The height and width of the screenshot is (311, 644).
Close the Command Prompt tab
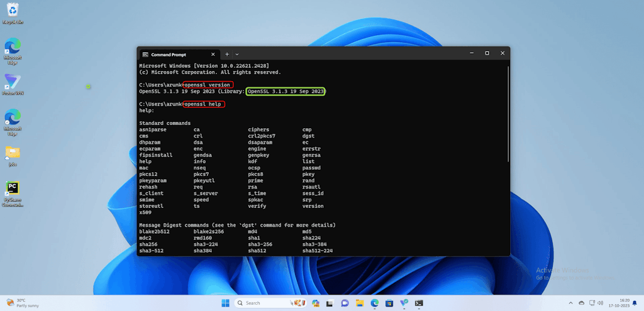coord(213,54)
